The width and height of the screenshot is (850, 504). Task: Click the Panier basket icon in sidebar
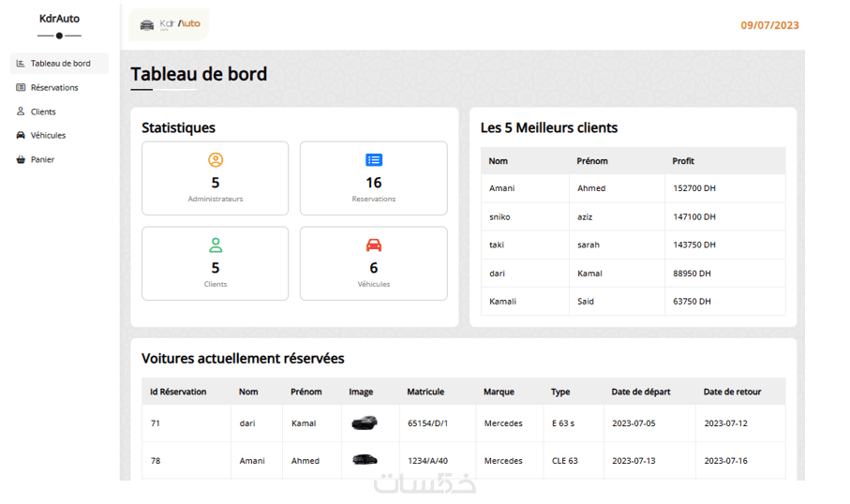coord(21,159)
